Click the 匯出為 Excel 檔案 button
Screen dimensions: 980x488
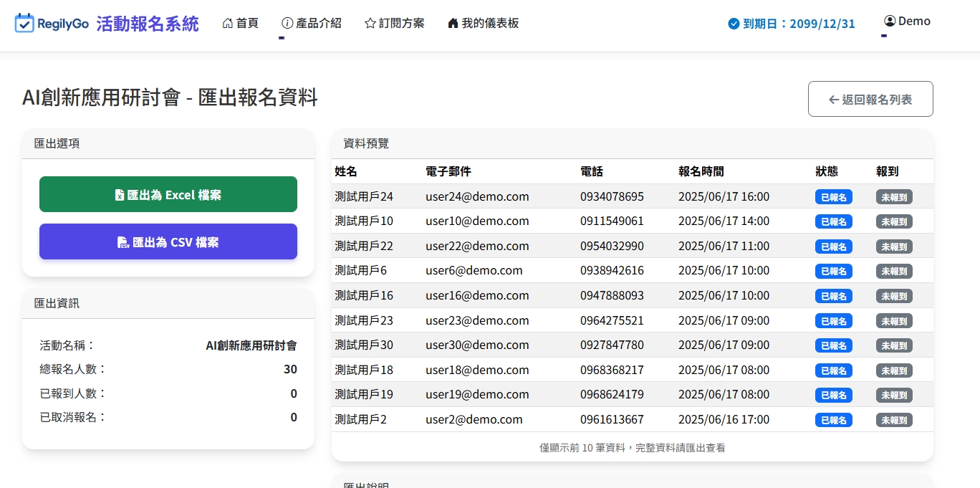(168, 194)
